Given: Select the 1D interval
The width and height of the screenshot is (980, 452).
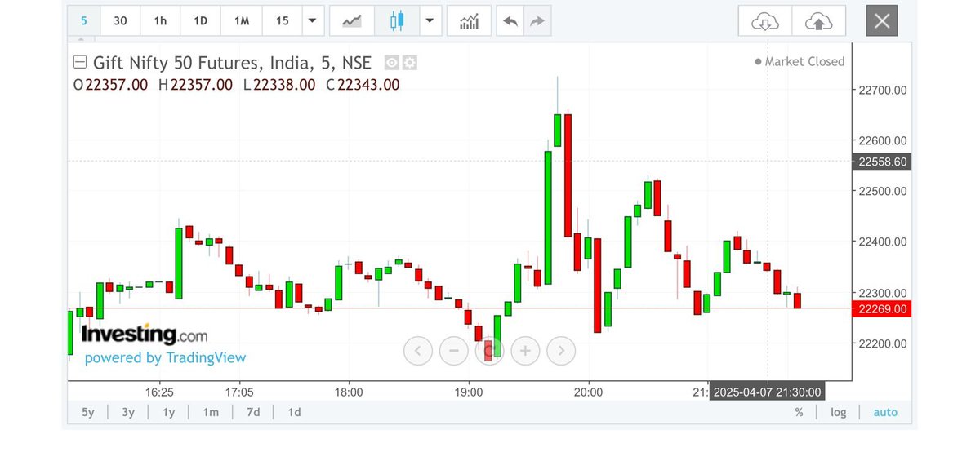Looking at the screenshot, I should [200, 21].
